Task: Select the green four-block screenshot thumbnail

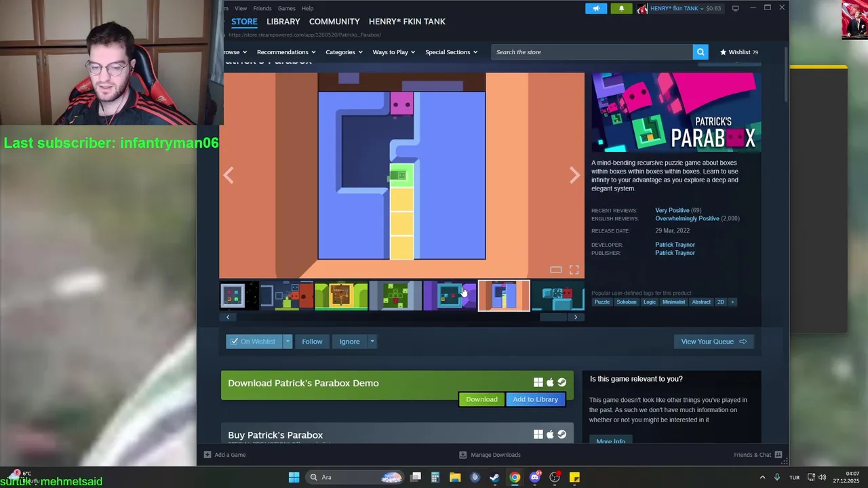Action: tap(395, 296)
